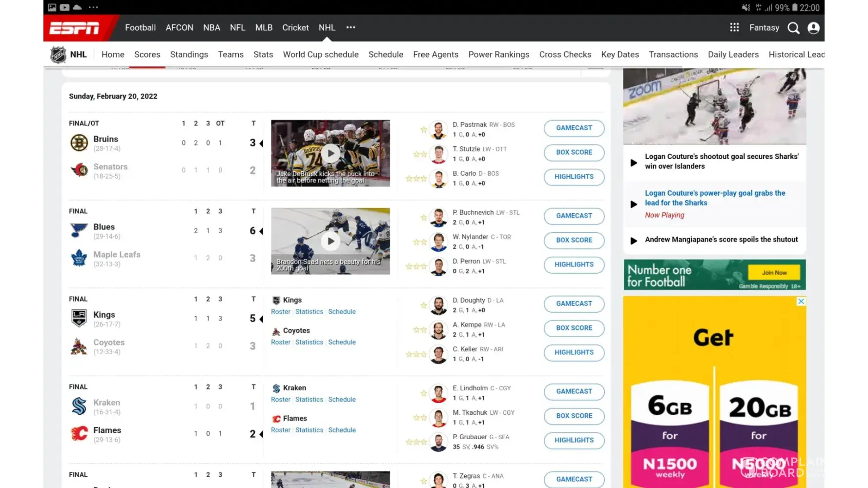Image resolution: width=868 pixels, height=488 pixels.
Task: Go to the Standings menu item
Action: click(189, 55)
